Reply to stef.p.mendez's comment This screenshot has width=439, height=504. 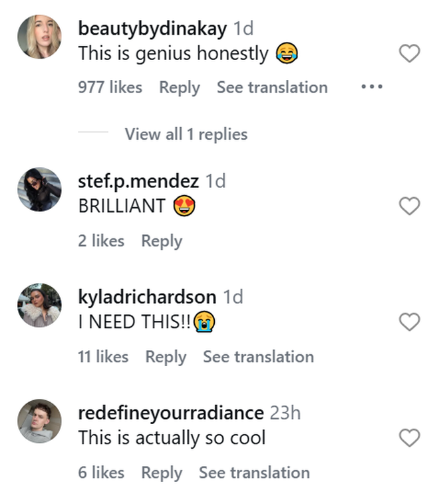[162, 241]
